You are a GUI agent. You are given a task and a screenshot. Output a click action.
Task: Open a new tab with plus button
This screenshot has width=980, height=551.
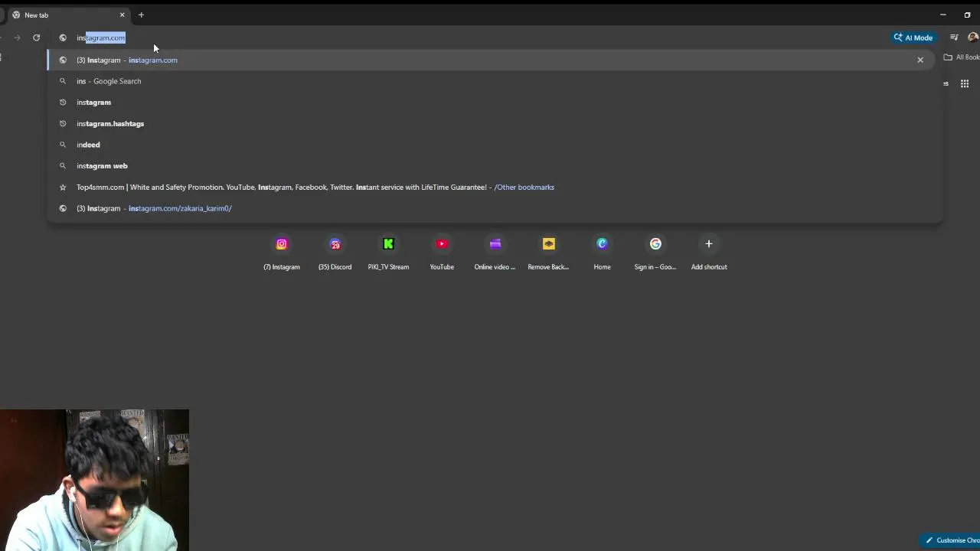click(141, 15)
